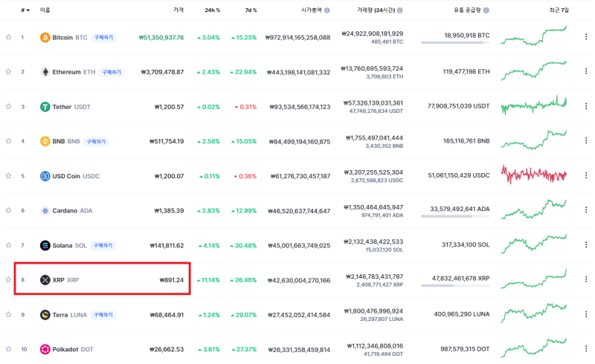Open the XRP row more-options menu

tap(586, 279)
